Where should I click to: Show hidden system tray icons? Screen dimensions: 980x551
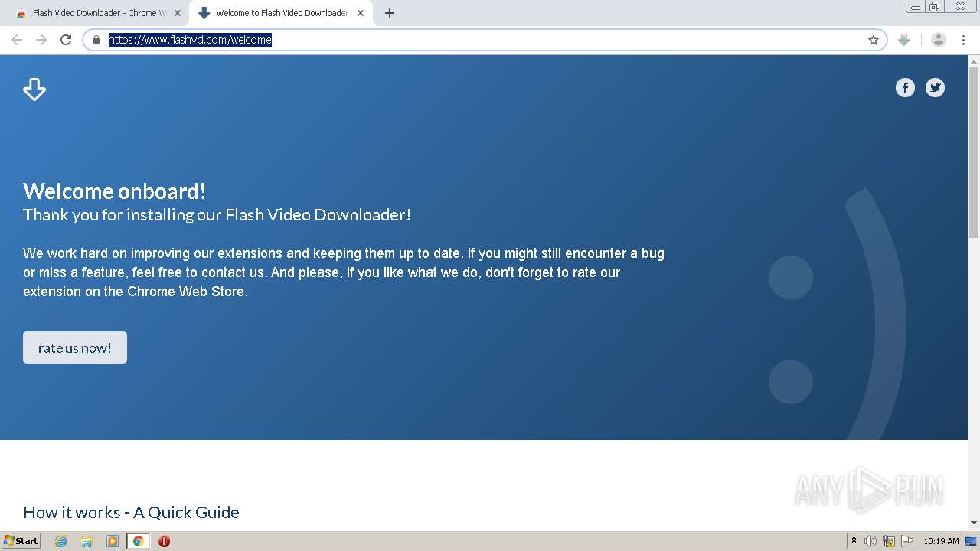(854, 541)
